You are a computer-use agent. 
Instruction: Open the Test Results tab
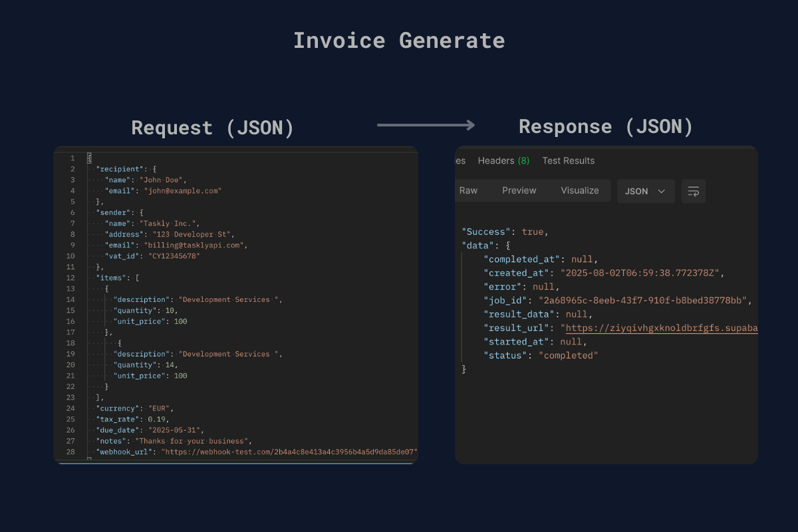569,160
